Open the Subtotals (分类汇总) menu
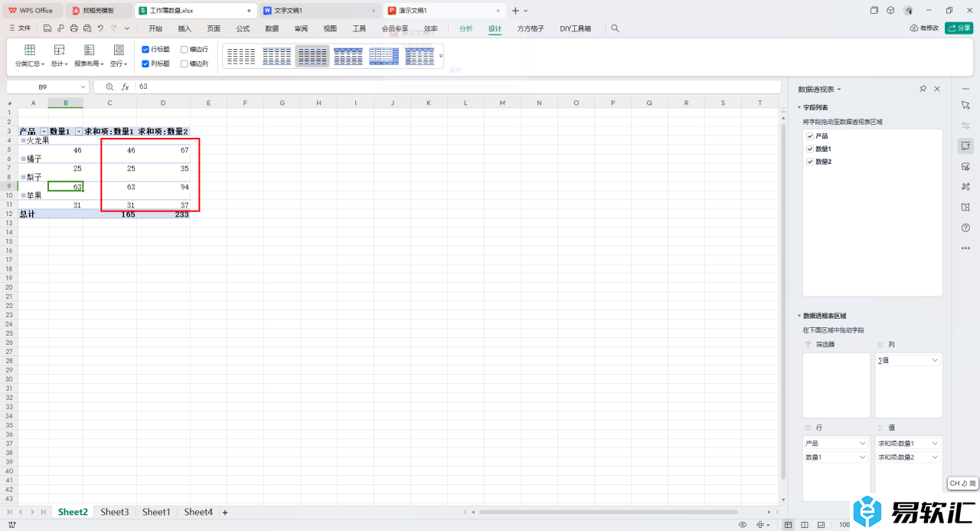This screenshot has width=980, height=531. coord(30,55)
